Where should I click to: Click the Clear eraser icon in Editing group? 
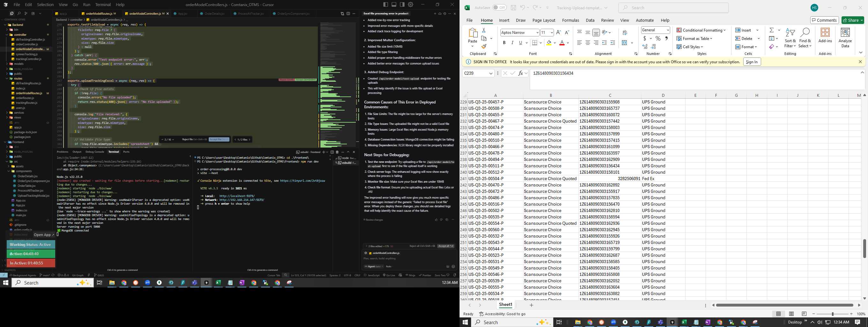(771, 47)
